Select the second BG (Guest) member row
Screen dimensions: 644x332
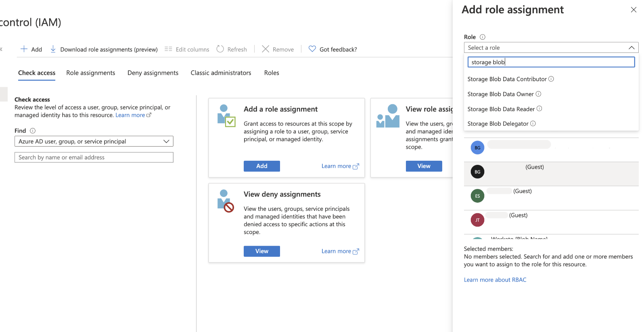tap(551, 174)
